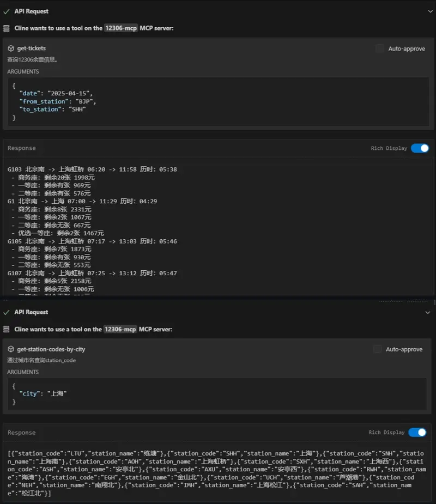
Task: Click the "商务座: 剩余5张 2158元" line
Action: coord(51,281)
